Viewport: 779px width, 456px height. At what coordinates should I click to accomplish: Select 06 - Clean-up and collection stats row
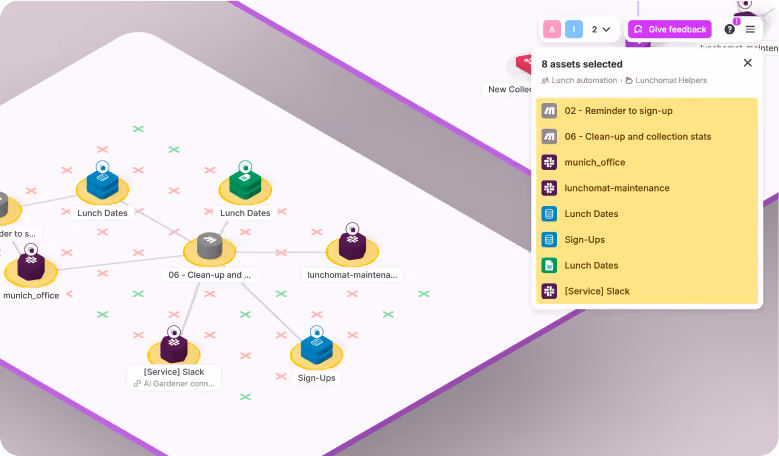click(647, 137)
